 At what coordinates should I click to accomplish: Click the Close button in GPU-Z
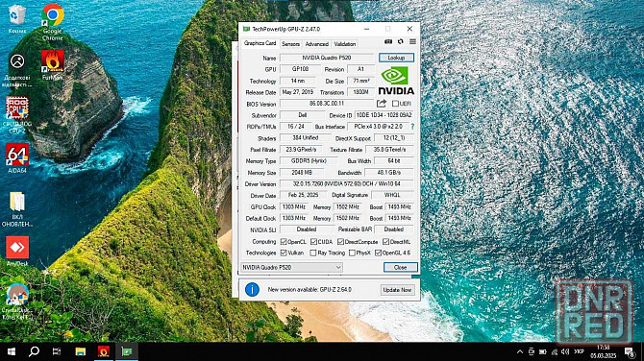(x=401, y=267)
